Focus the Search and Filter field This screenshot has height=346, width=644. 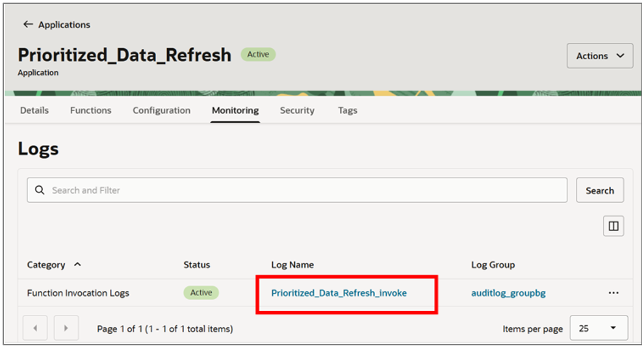point(305,190)
